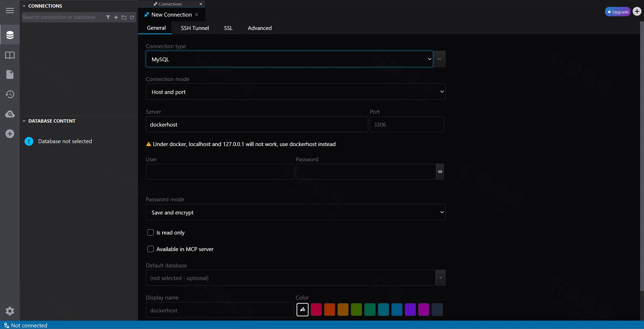The height and width of the screenshot is (329, 644).
Task: Switch to the SSH Tunnel tab
Action: 195,28
